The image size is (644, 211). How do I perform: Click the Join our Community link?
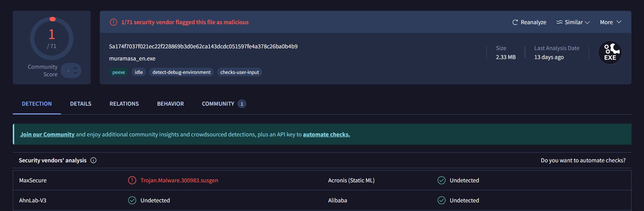pos(47,134)
